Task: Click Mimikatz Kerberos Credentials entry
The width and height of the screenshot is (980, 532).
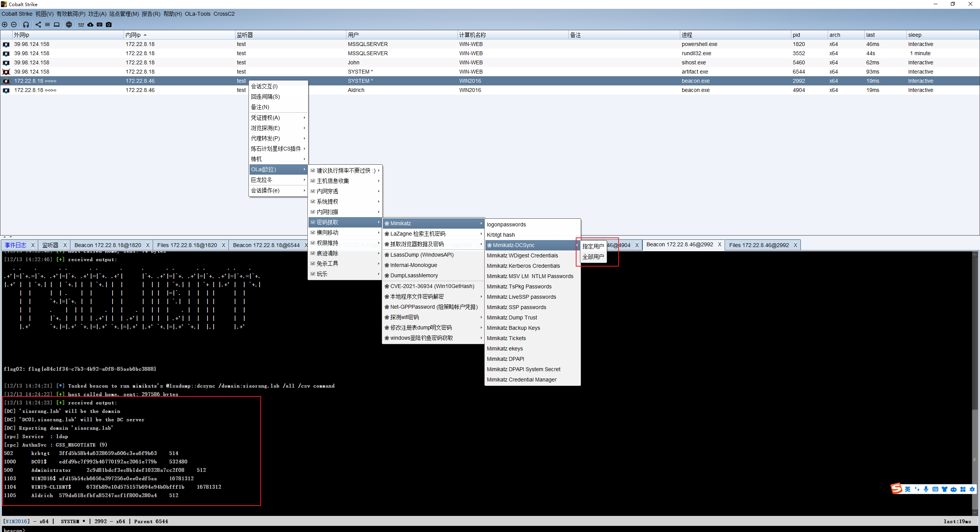Action: 532,266
